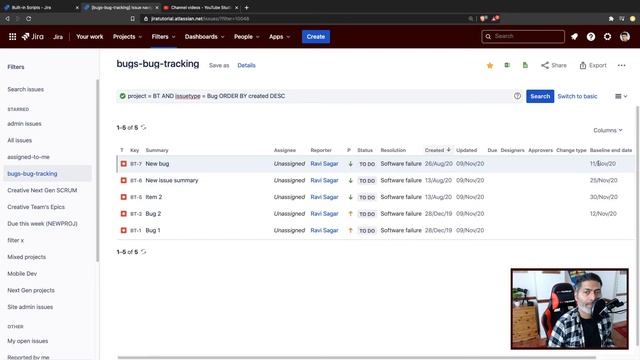Viewport: 640px width, 360px height.
Task: Select Mobile Dev filter in sidebar
Action: (x=22, y=274)
